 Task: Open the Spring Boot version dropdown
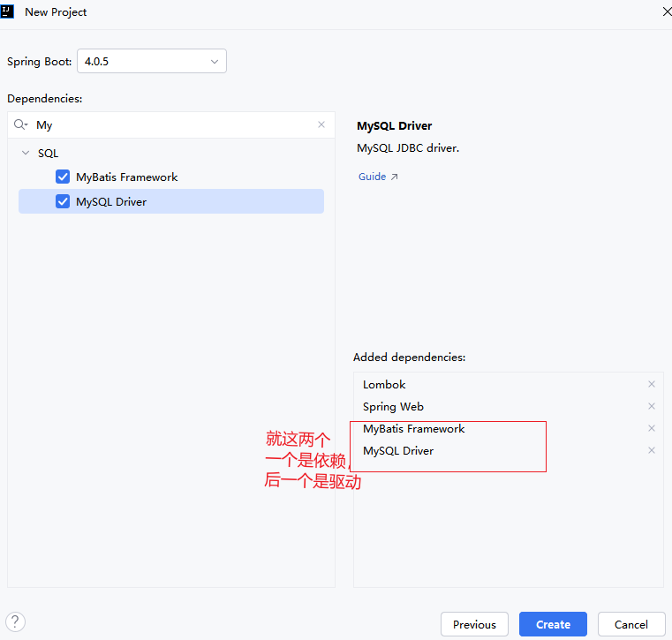[152, 61]
